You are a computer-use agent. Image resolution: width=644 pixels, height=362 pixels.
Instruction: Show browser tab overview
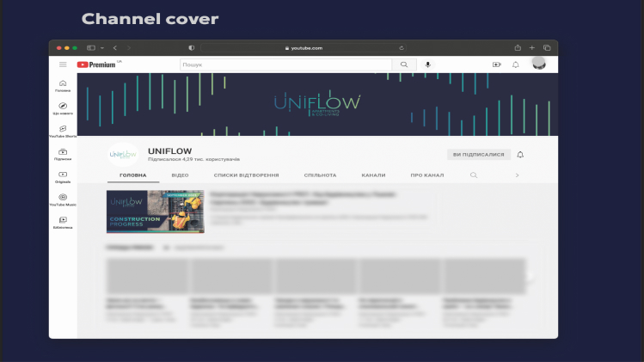[x=547, y=47]
